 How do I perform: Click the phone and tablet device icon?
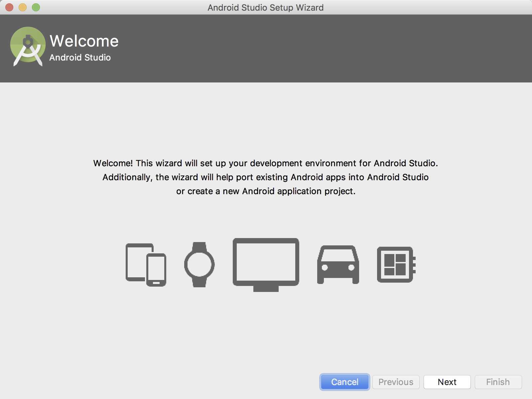pyautogui.click(x=146, y=265)
